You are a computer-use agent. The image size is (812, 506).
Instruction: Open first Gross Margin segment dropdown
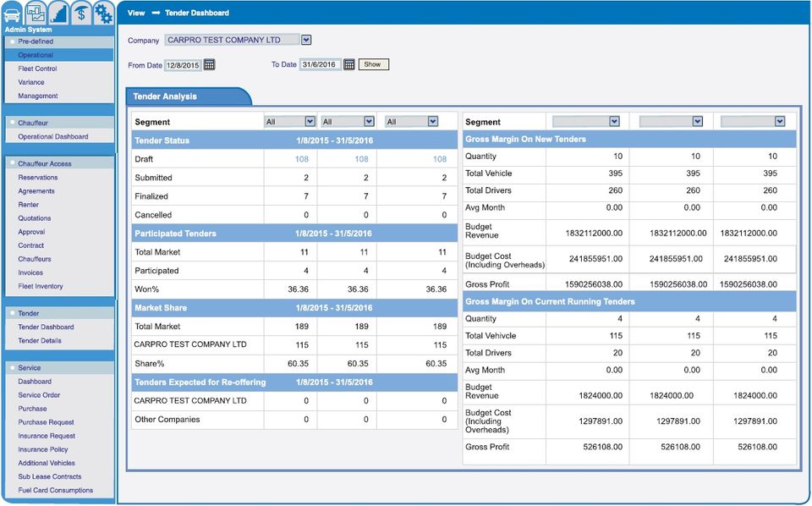[614, 121]
